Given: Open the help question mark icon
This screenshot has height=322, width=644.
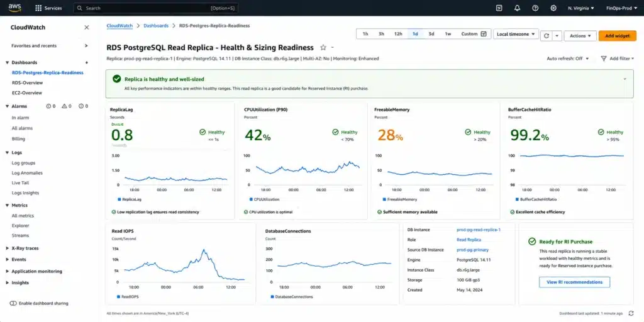Looking at the screenshot, I should pos(535,8).
